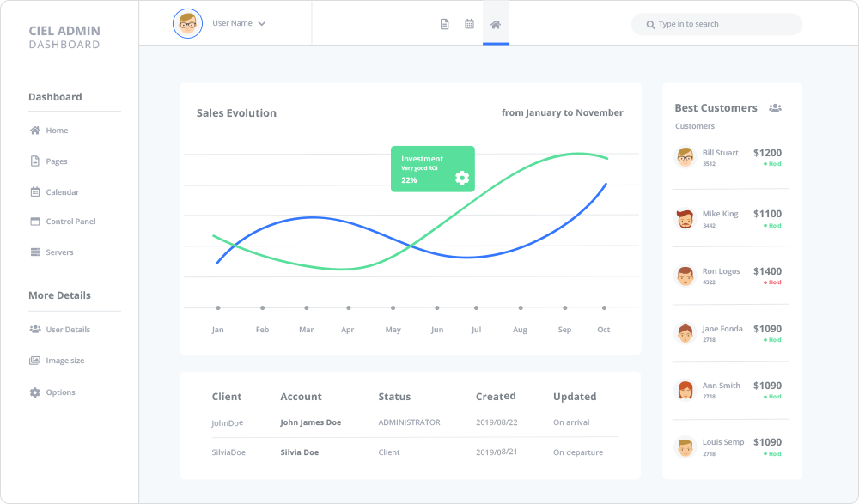
Task: Expand the User Name dropdown arrow
Action: [x=262, y=24]
